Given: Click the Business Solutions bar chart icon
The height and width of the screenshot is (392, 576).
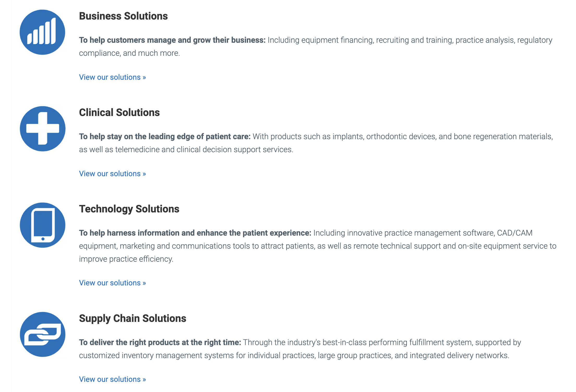Looking at the screenshot, I should (x=42, y=32).
